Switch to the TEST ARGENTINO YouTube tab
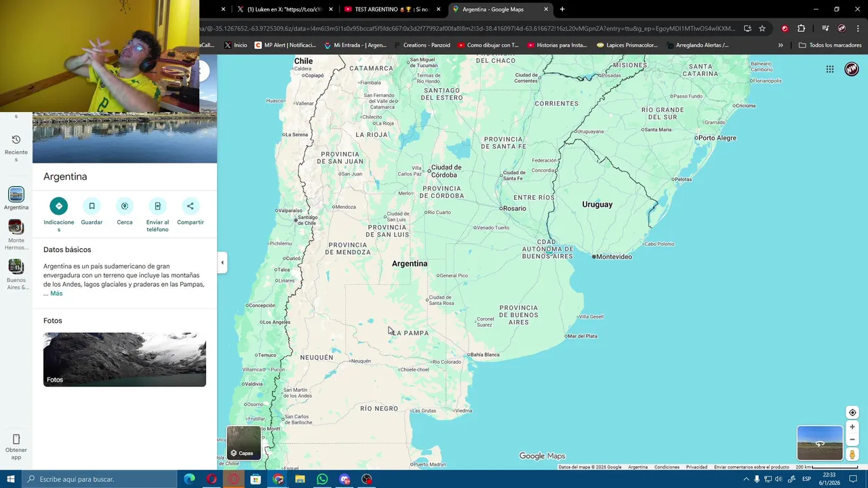868x488 pixels. pos(392,9)
